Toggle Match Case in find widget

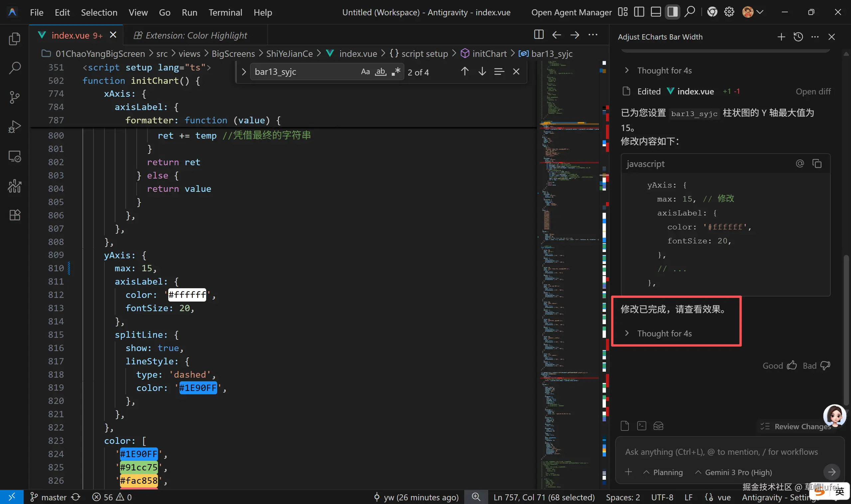365,72
